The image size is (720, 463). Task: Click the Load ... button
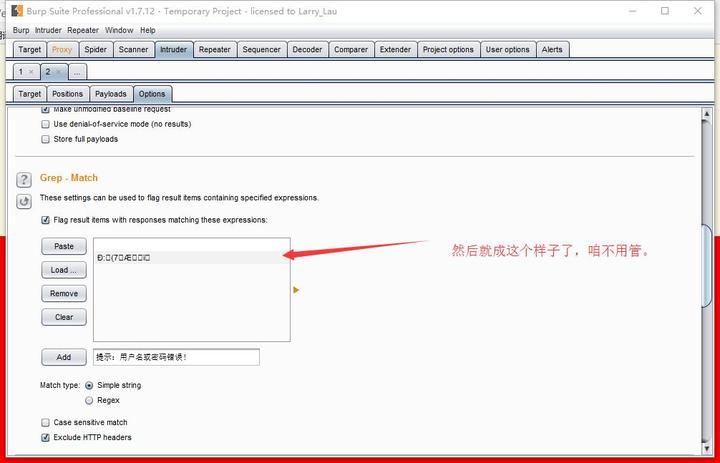(64, 270)
